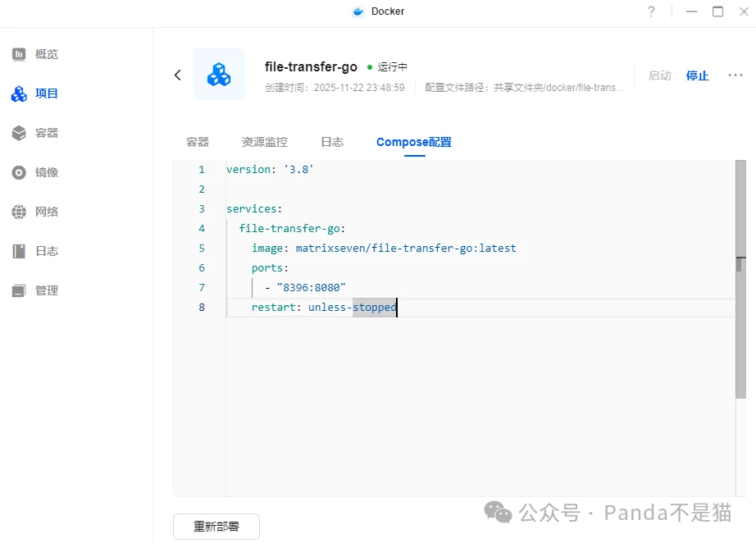Viewport: 756px width, 543px height.
Task: Open the Management (管理) sidebar icon
Action: click(x=19, y=290)
